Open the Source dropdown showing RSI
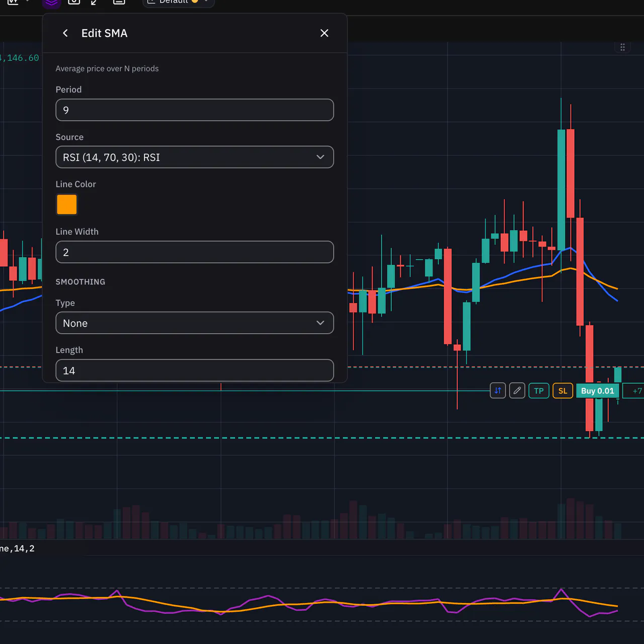The height and width of the screenshot is (644, 644). [x=195, y=157]
